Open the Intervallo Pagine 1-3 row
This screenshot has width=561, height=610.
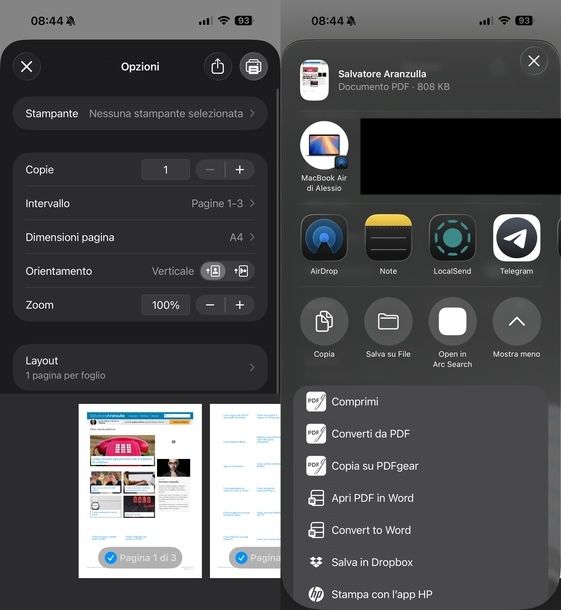[140, 203]
